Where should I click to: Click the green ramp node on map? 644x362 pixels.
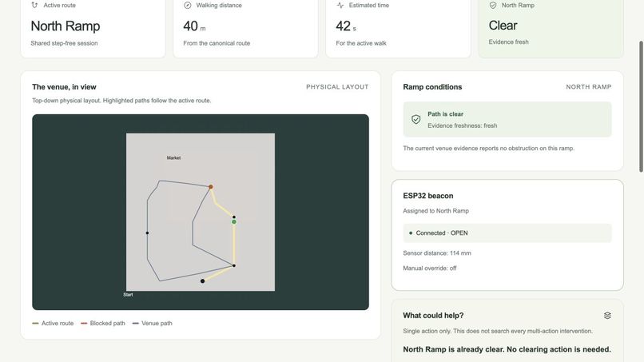233,222
